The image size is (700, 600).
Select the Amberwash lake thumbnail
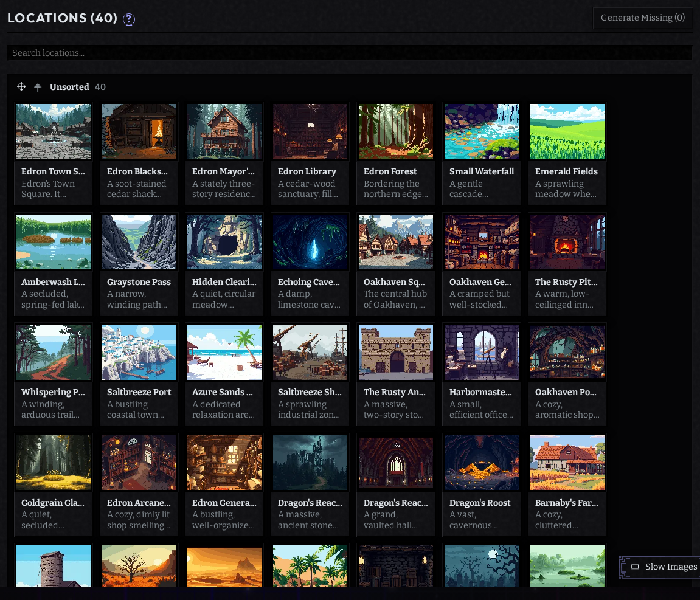point(54,242)
